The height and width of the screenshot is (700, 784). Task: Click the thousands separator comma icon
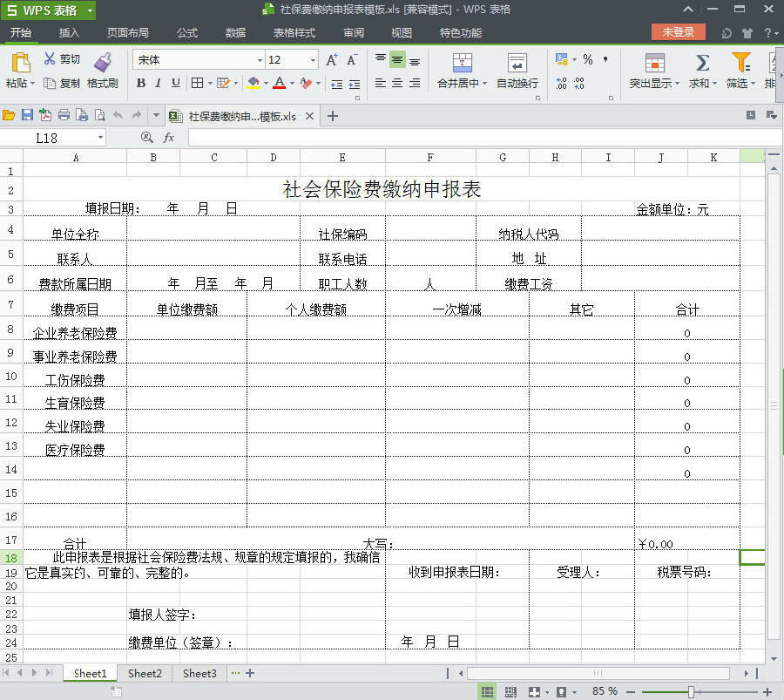click(x=605, y=59)
